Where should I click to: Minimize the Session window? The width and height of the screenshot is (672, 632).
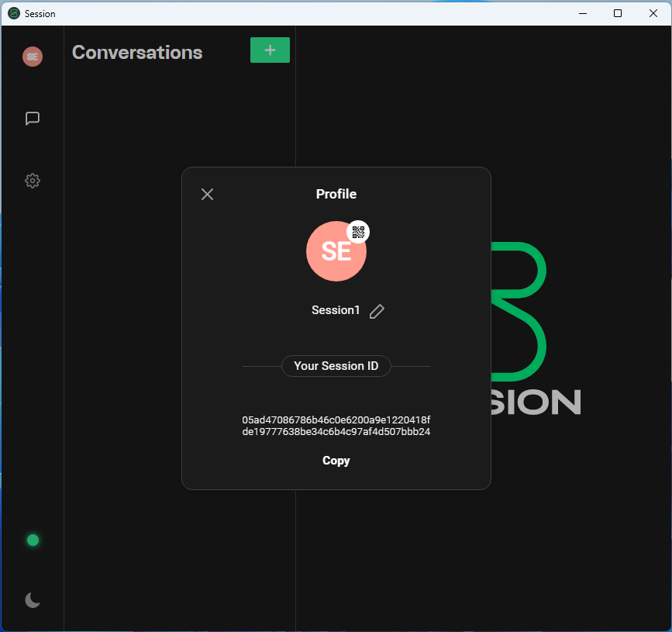[583, 13]
